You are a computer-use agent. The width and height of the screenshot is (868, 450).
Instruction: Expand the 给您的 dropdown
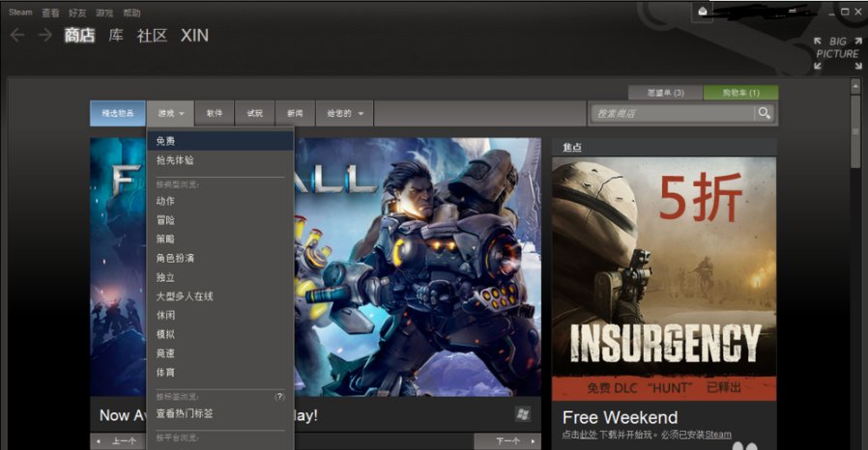pos(344,113)
